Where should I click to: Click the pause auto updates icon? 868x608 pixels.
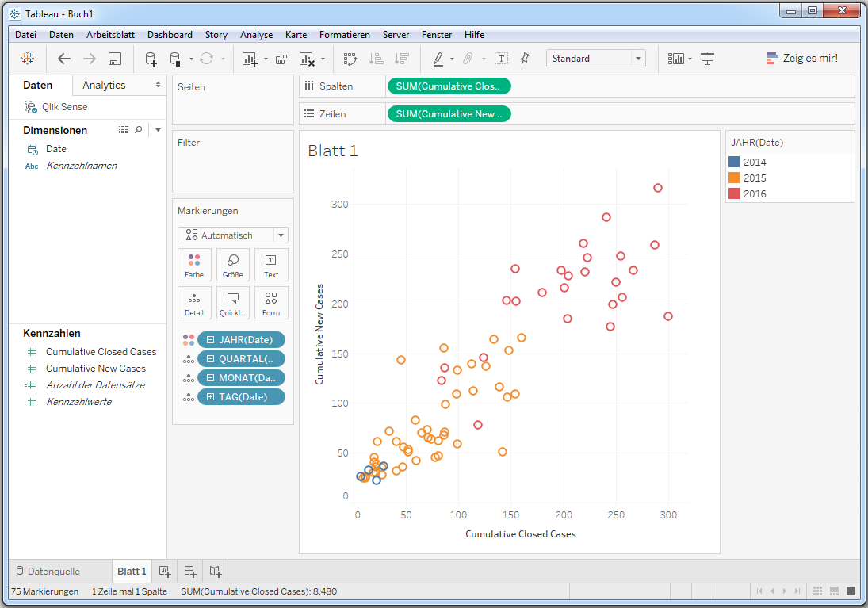coord(175,59)
